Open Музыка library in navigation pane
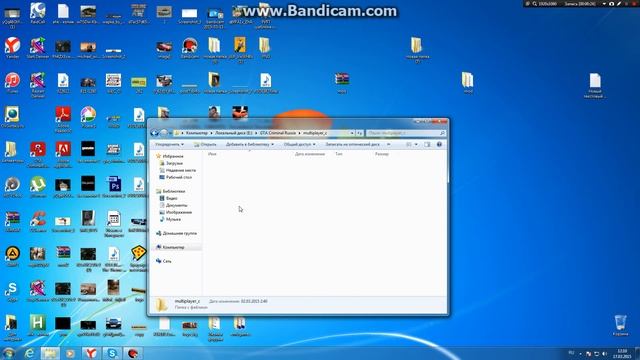Viewport: 640px width, 360px height. coord(170,219)
